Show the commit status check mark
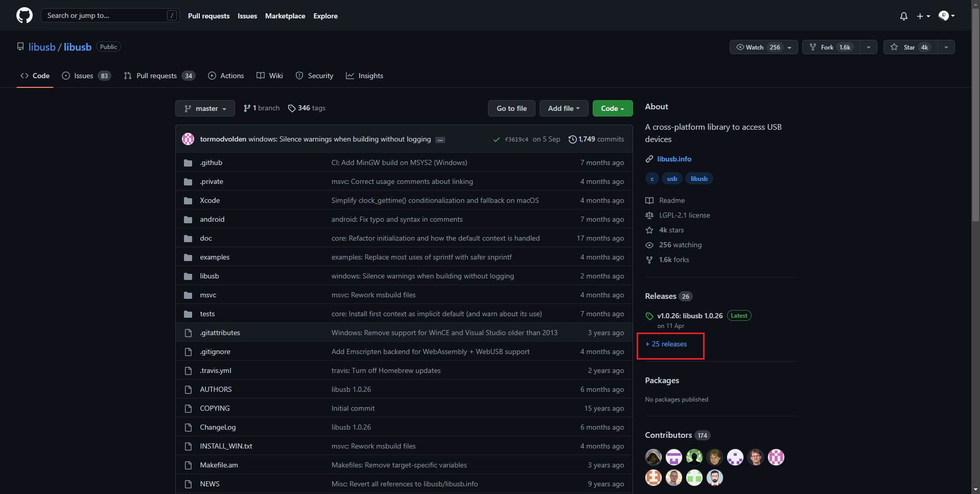 pyautogui.click(x=496, y=139)
